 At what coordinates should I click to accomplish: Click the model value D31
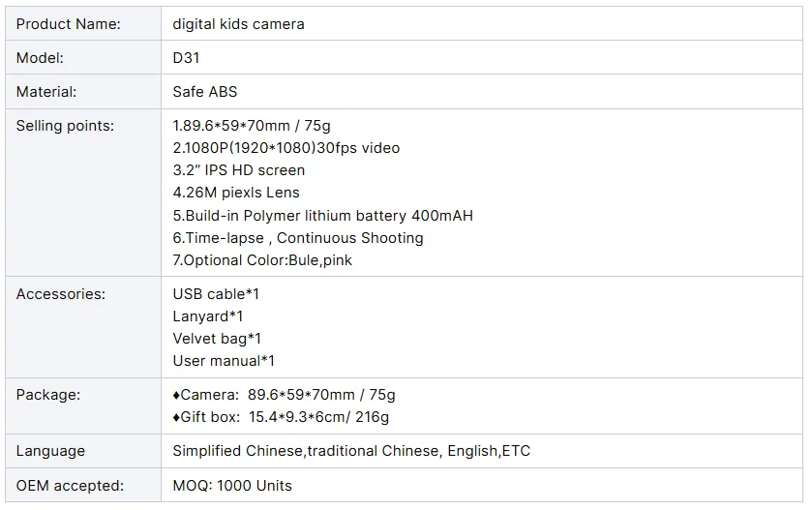coord(186,58)
